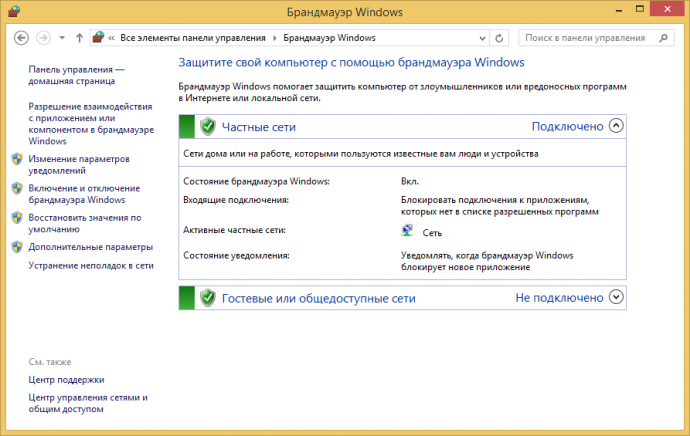This screenshot has height=436, width=690.
Task: Click shield icon beside advanced settings
Action: point(17,247)
